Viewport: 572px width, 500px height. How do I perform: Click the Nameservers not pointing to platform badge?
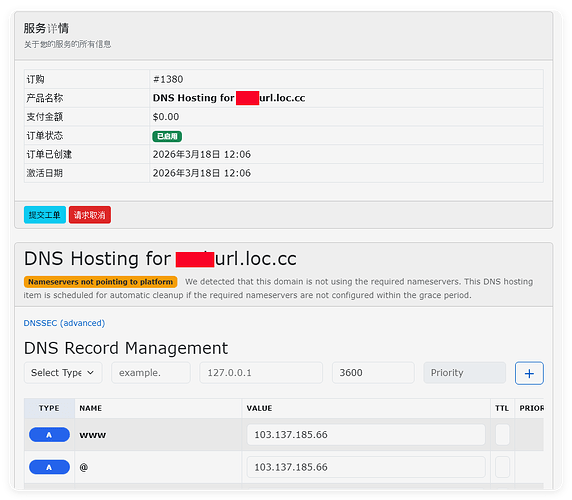pyautogui.click(x=100, y=282)
